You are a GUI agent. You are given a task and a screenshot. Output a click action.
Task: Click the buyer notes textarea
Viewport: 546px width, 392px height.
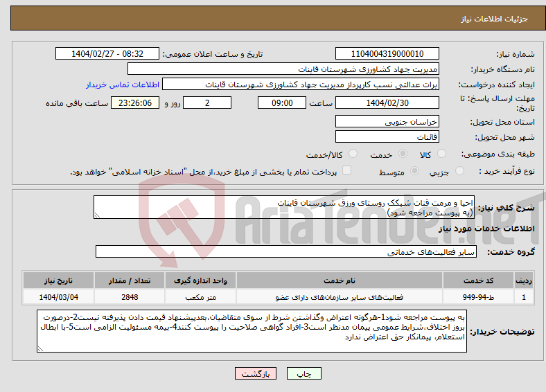click(252, 331)
